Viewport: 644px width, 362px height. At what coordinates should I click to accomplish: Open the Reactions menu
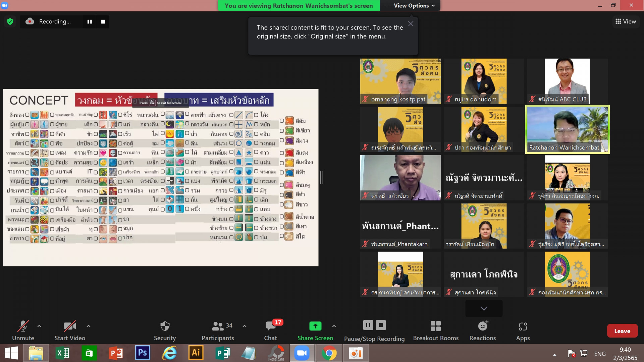tap(482, 326)
